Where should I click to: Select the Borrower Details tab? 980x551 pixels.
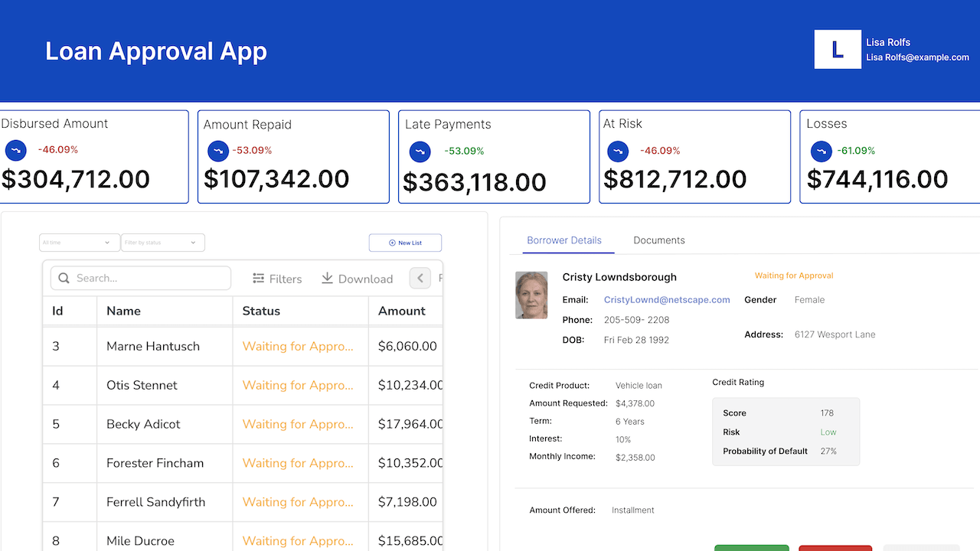tap(564, 240)
